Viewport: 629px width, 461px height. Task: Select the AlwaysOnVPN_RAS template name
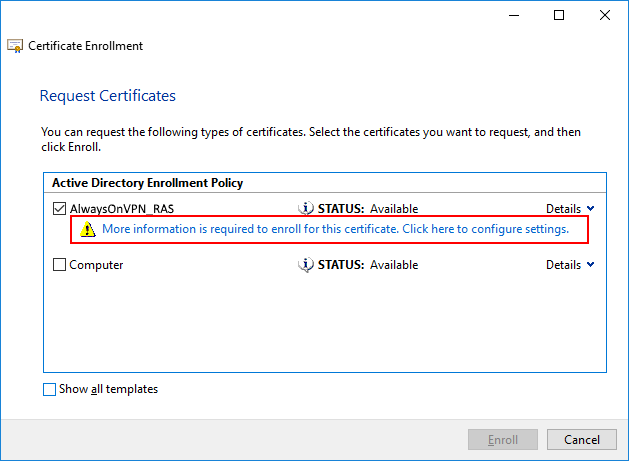pos(122,209)
